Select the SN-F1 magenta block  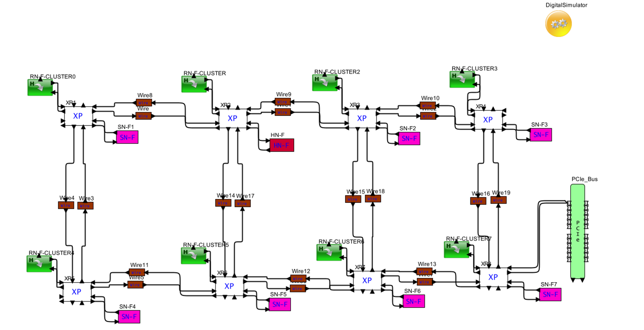[127, 137]
